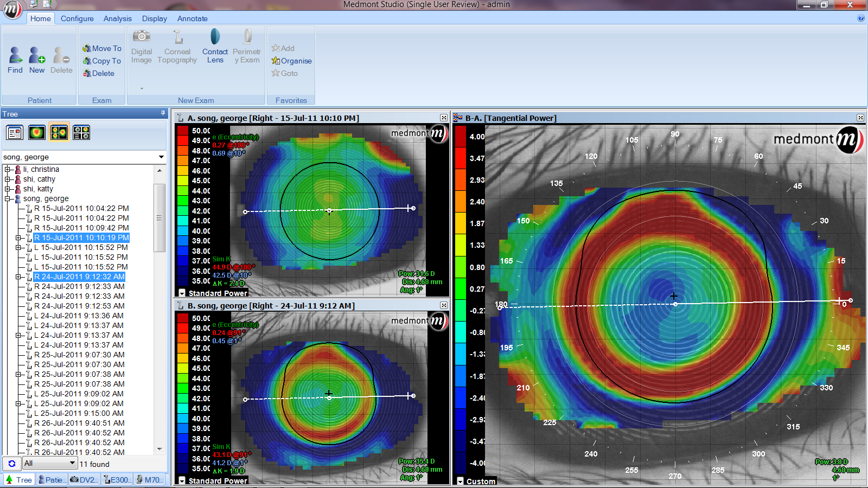Screen dimensions: 868x488
Task: Select the single map view icon
Action: (x=37, y=132)
